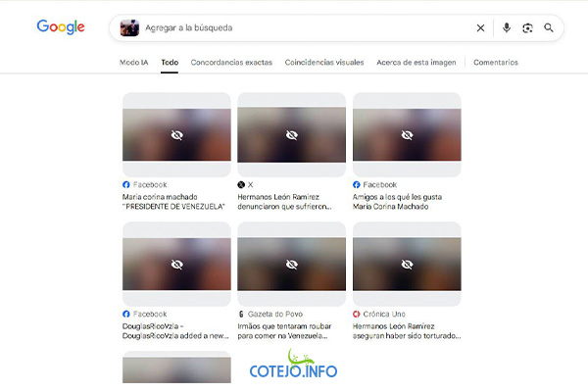This screenshot has width=588, height=392.
Task: Clear the search with the X button
Action: pyautogui.click(x=480, y=27)
